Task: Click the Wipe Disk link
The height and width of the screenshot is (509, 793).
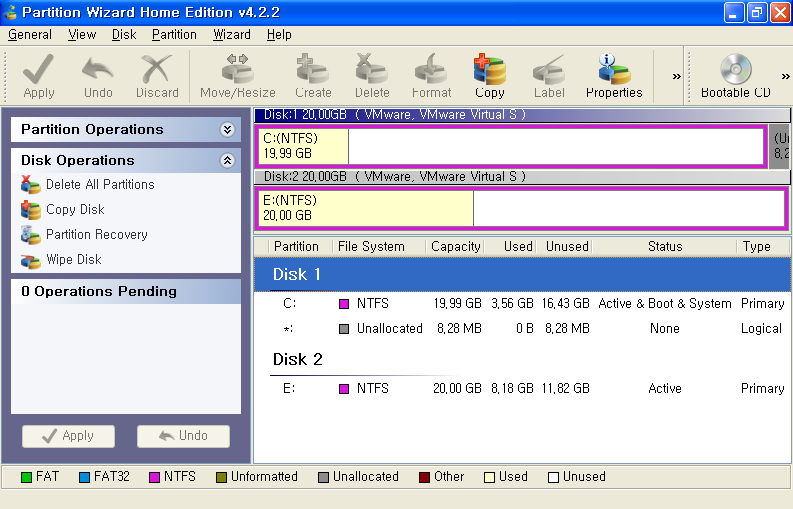Action: tap(74, 260)
